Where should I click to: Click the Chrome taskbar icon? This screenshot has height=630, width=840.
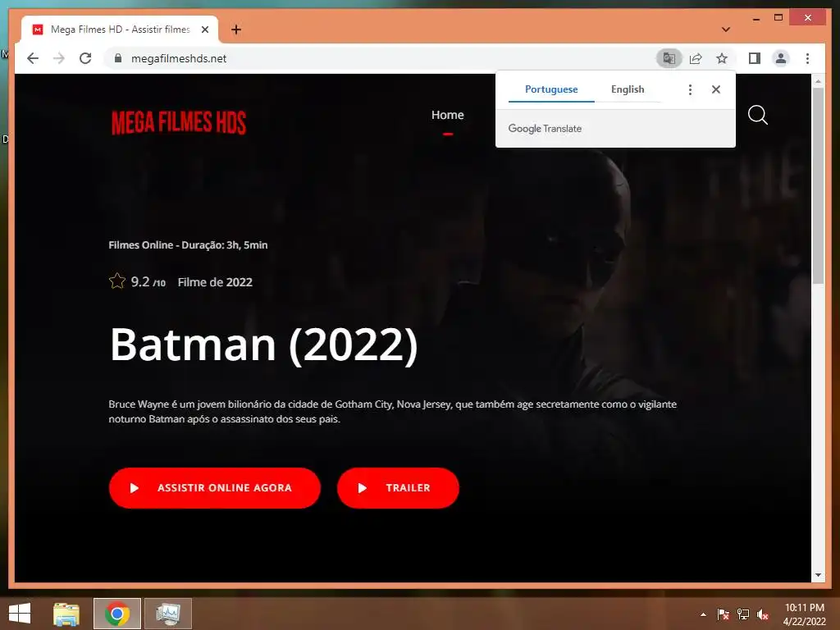[117, 614]
